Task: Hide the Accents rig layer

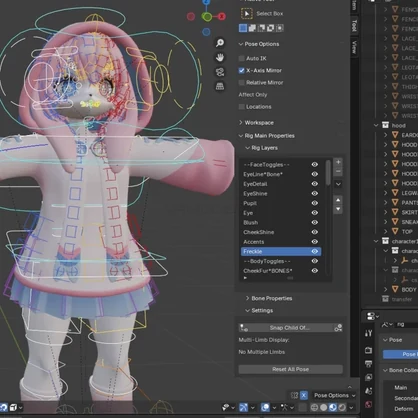Action: click(314, 242)
